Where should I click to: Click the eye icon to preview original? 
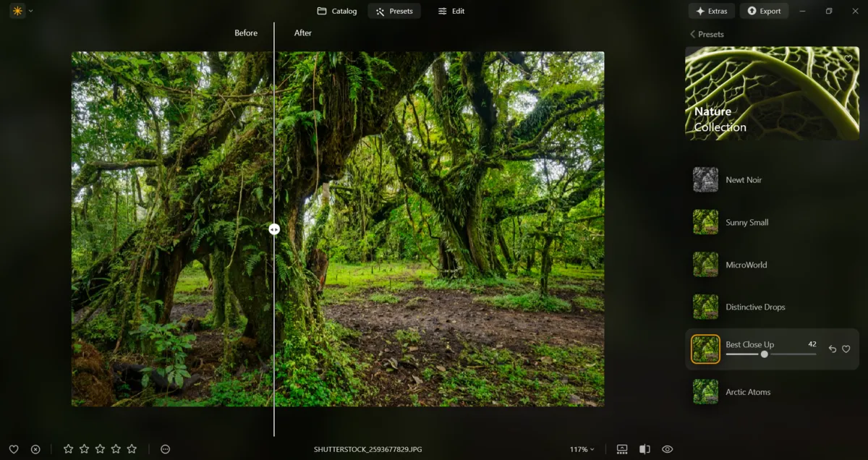pos(666,448)
